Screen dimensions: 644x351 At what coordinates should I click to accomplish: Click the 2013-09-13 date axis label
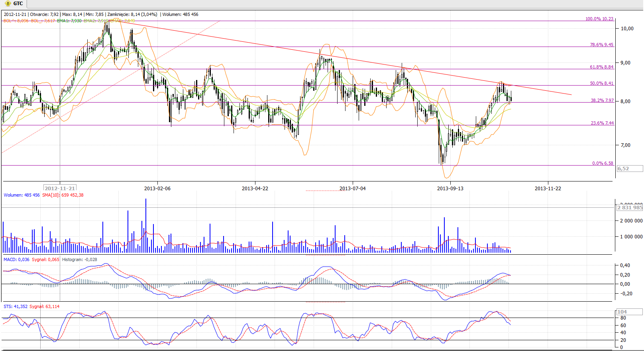click(450, 188)
